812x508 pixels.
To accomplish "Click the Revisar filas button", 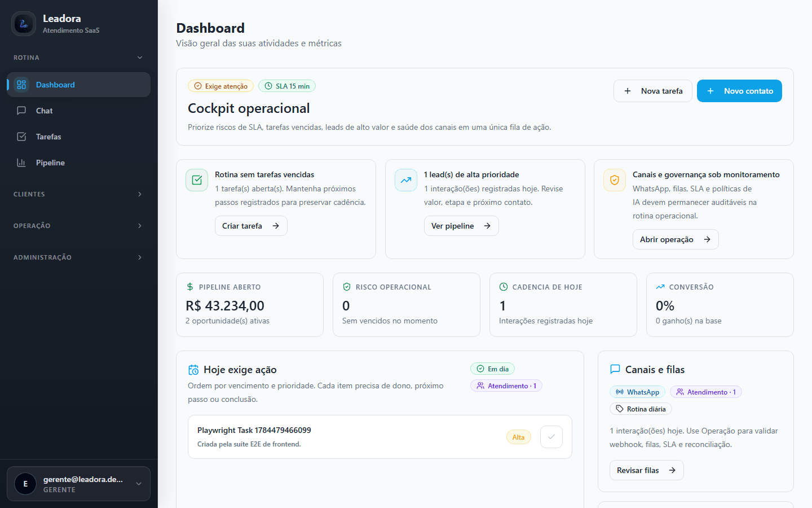I will (646, 470).
